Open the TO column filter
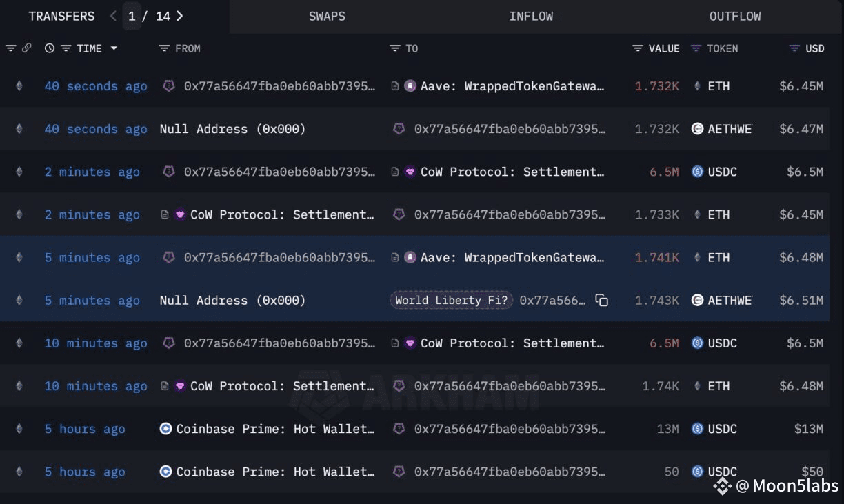 pyautogui.click(x=395, y=48)
